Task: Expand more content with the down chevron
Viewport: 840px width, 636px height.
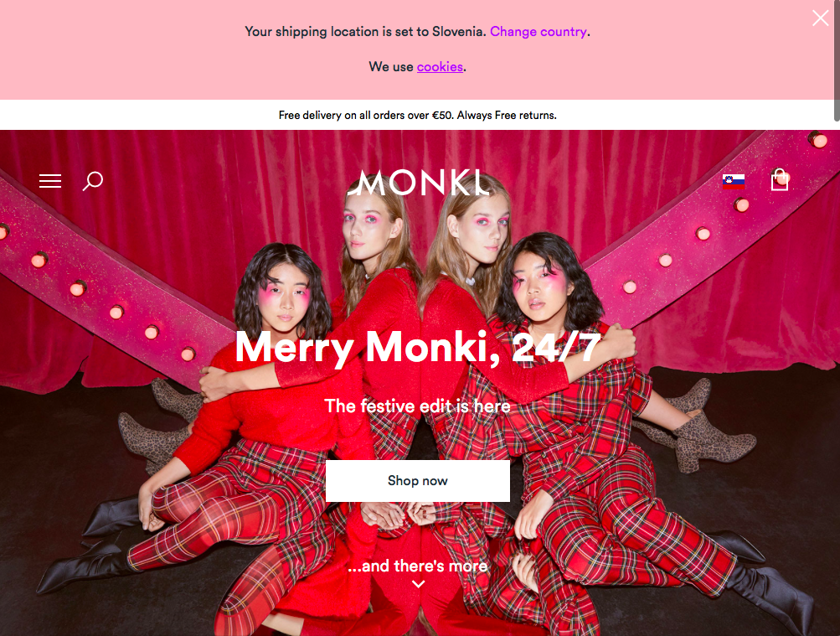Action: pyautogui.click(x=419, y=584)
